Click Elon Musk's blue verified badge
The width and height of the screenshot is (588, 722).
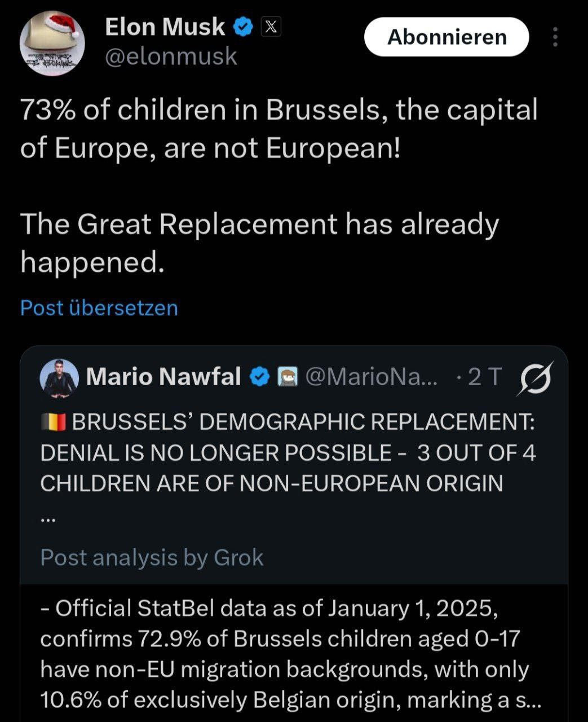pyautogui.click(x=244, y=27)
